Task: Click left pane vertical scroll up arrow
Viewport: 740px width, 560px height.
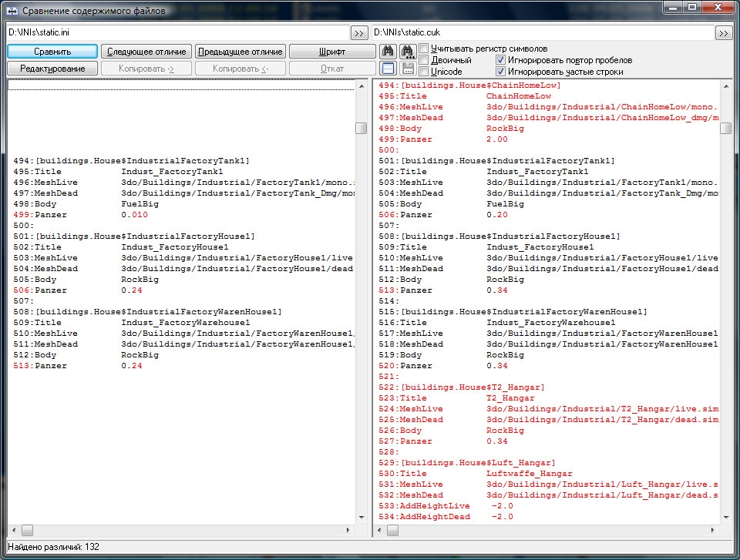Action: 362,86
